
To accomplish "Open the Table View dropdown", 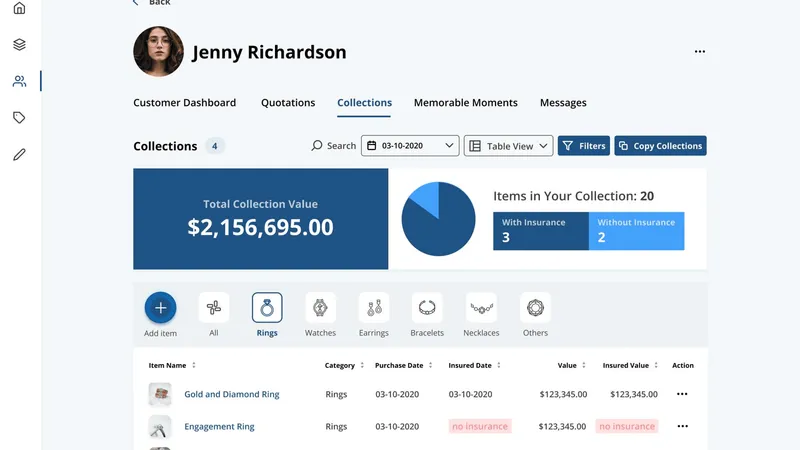I will 508,145.
